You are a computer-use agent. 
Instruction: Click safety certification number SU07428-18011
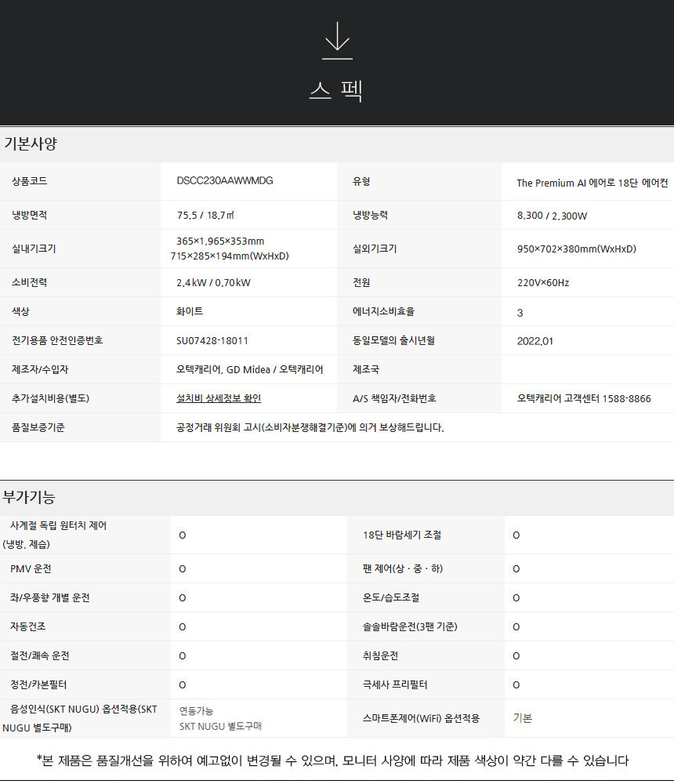[x=212, y=340]
